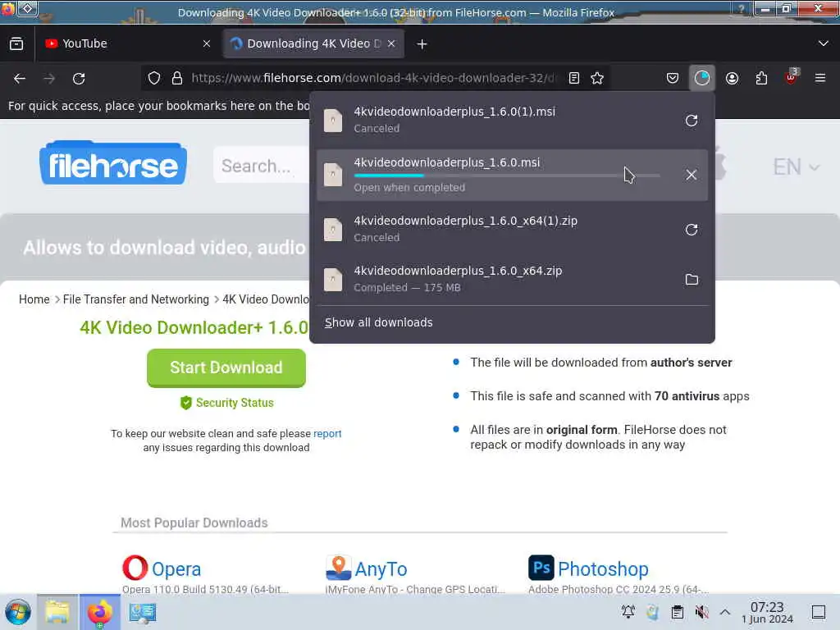Viewport: 840px width, 630px height.
Task: Click the show desktop tray button
Action: tap(819, 612)
